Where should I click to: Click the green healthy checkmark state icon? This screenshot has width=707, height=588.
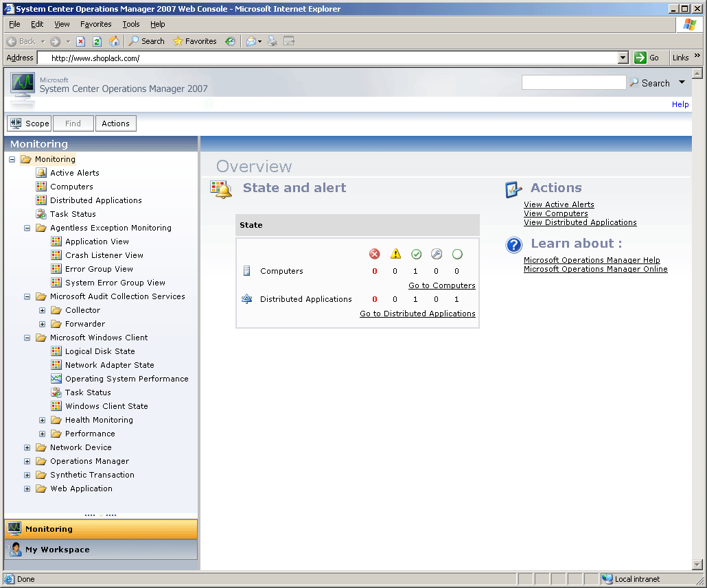(416, 254)
